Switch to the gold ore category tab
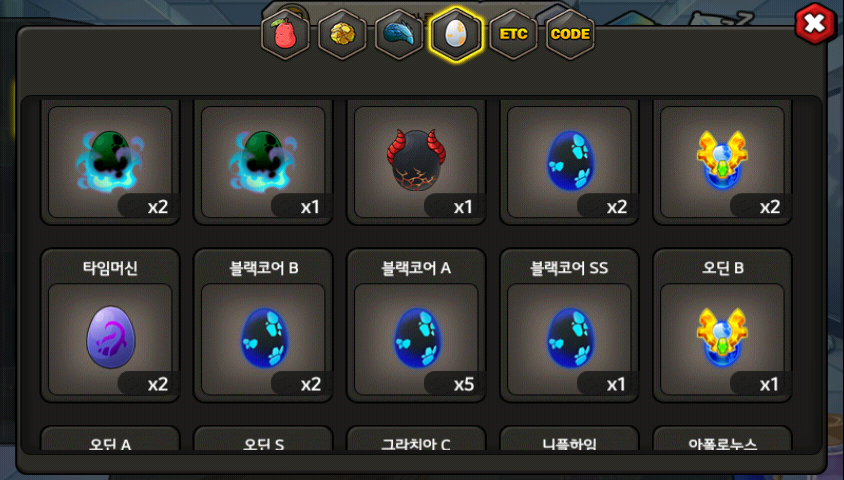The image size is (844, 480). point(342,34)
